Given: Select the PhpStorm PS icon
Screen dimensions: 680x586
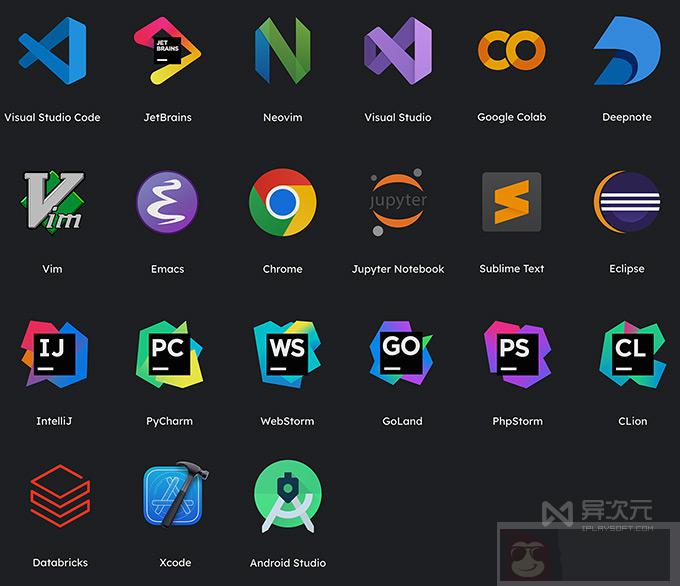Looking at the screenshot, I should point(517,354).
